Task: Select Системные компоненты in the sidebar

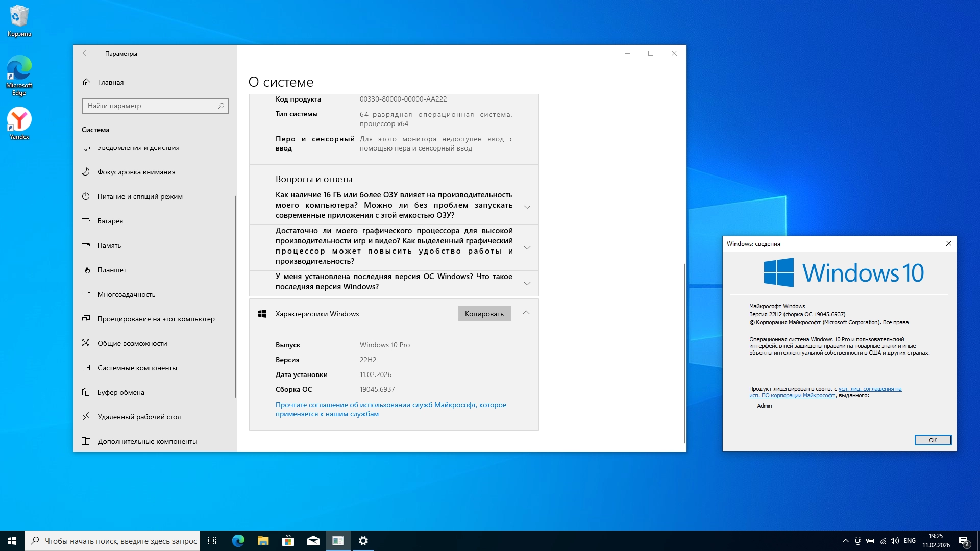Action: pyautogui.click(x=137, y=368)
